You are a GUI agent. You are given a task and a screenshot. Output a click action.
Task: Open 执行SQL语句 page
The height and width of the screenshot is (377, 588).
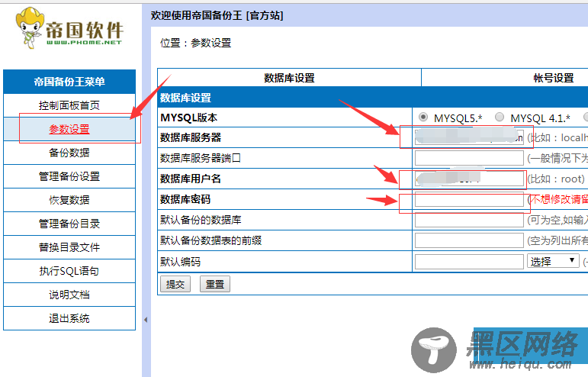tap(69, 271)
